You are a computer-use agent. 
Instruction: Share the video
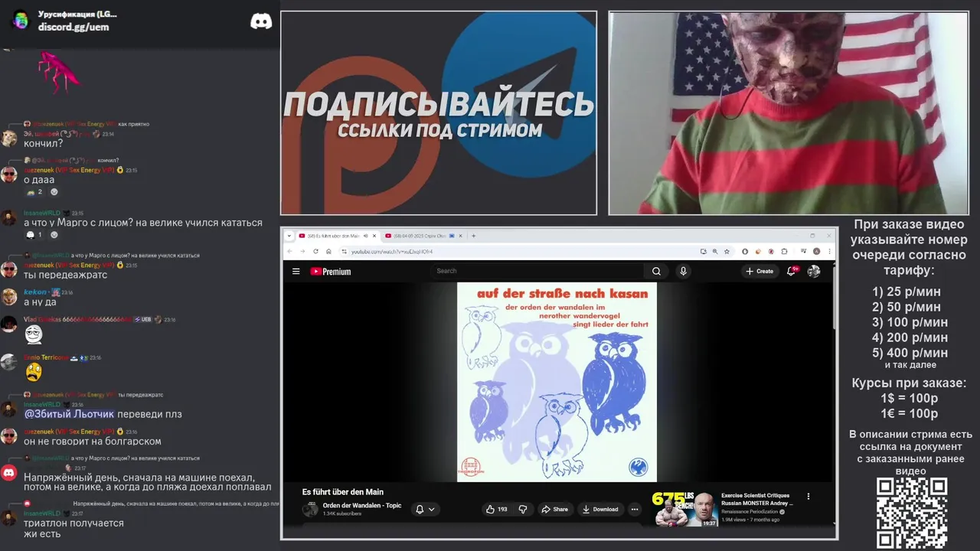click(x=554, y=509)
